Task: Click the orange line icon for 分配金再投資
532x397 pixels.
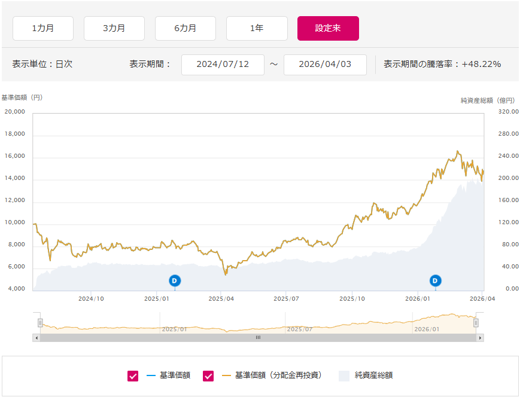Action: point(227,375)
